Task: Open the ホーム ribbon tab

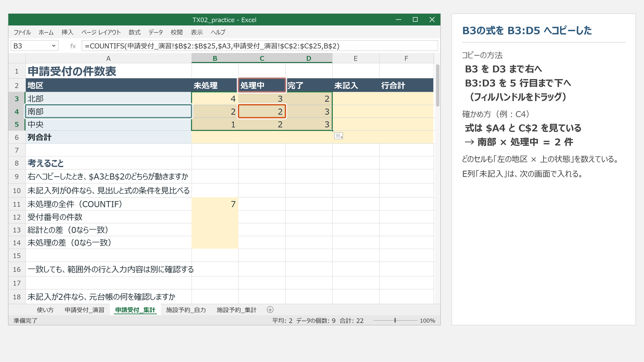Action: click(46, 32)
